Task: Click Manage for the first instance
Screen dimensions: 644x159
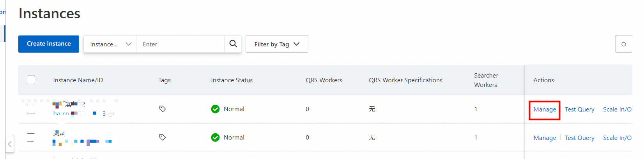Action: (545, 110)
